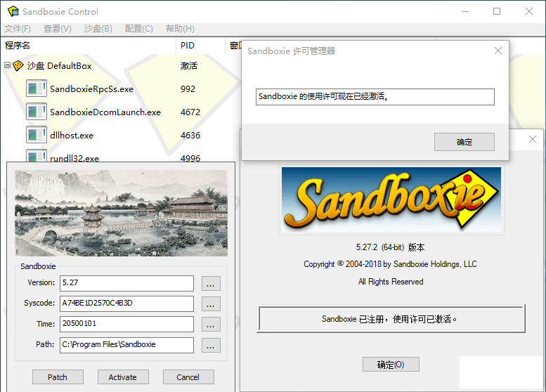This screenshot has height=392, width=546.
Task: Click the DefaultBox sandbox icon
Action: pos(18,65)
